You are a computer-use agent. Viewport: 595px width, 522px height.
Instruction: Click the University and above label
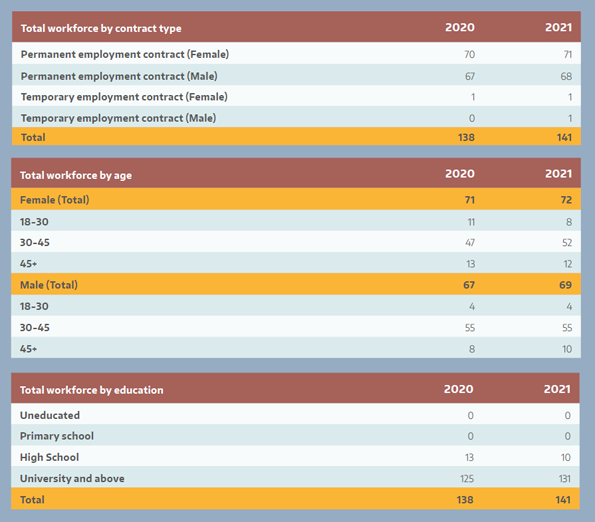pos(72,478)
